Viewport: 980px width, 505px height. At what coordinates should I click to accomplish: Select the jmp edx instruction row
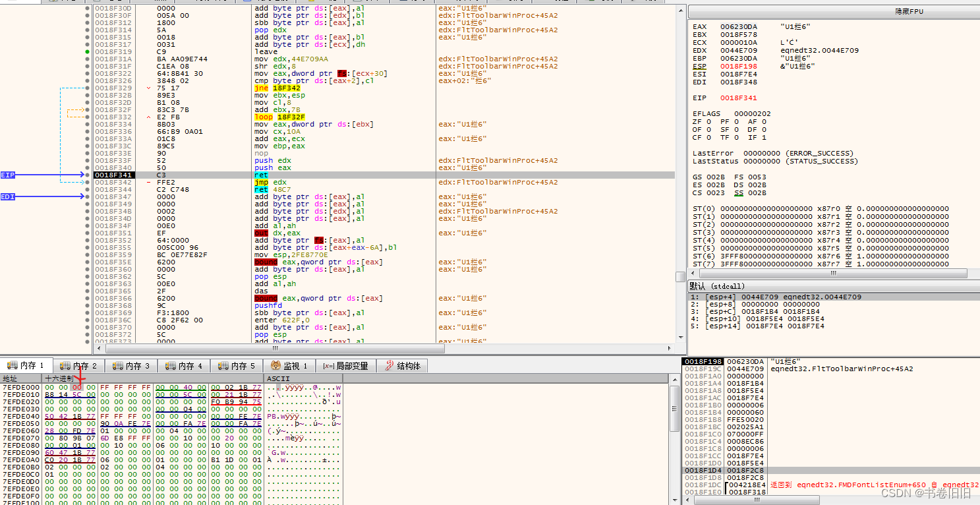pos(270,182)
